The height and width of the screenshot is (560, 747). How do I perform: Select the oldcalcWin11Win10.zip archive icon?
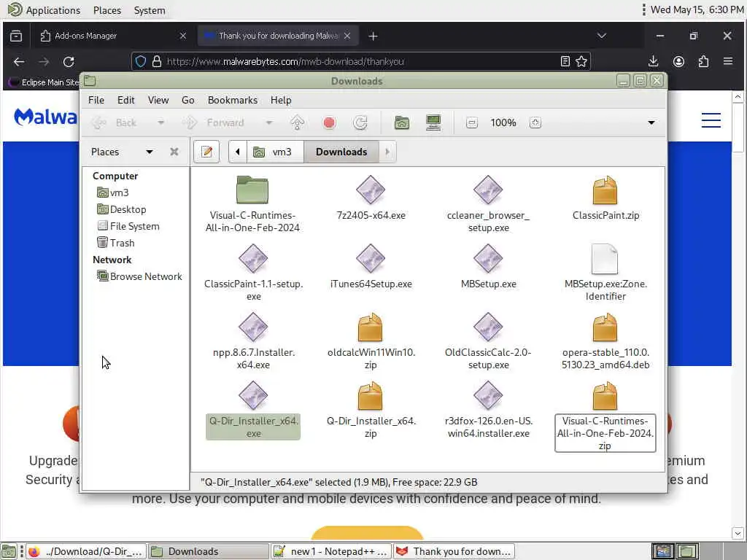click(370, 327)
